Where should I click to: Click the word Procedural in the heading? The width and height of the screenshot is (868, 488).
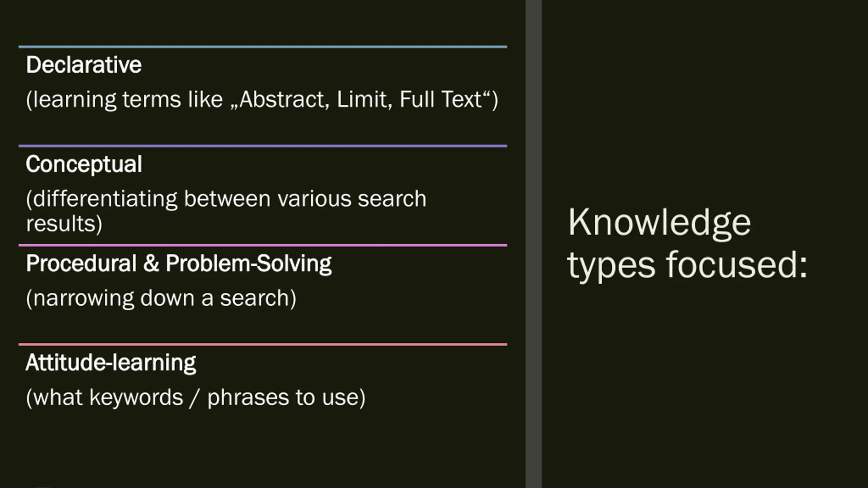pos(81,263)
